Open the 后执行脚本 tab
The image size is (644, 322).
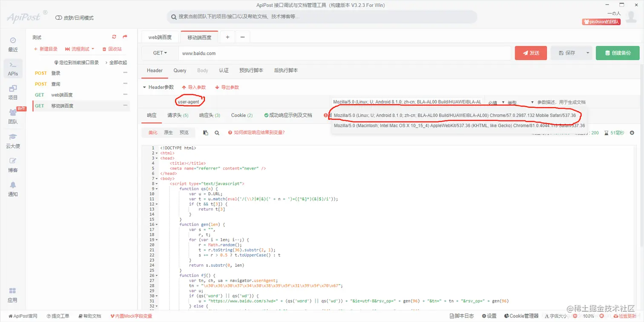[x=286, y=71]
